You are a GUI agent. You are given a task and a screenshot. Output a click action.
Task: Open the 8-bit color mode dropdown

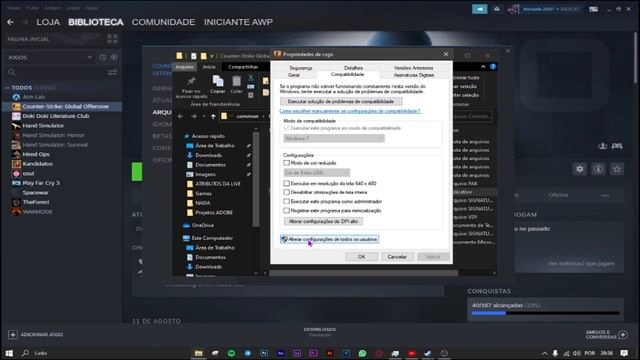click(x=316, y=173)
